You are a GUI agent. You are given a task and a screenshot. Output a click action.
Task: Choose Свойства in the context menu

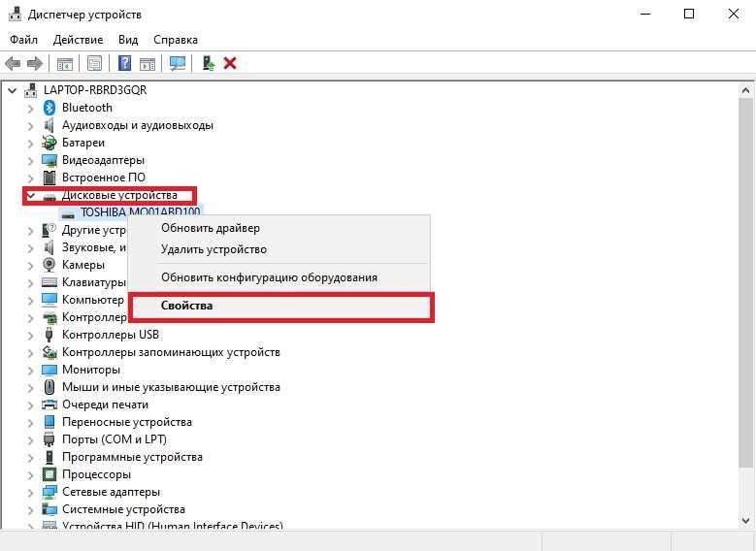tap(279, 306)
